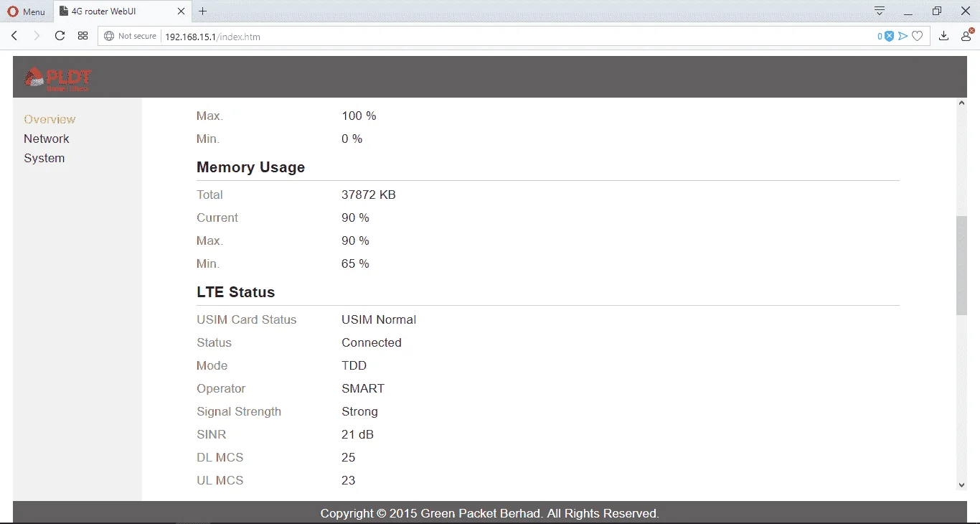
Task: Click the page scrollbar thumb
Action: pos(961,266)
